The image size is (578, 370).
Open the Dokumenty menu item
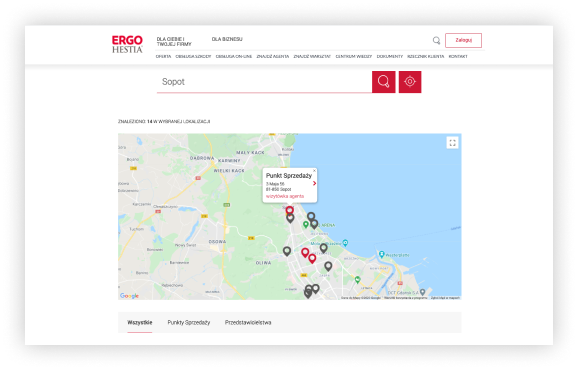(x=390, y=56)
